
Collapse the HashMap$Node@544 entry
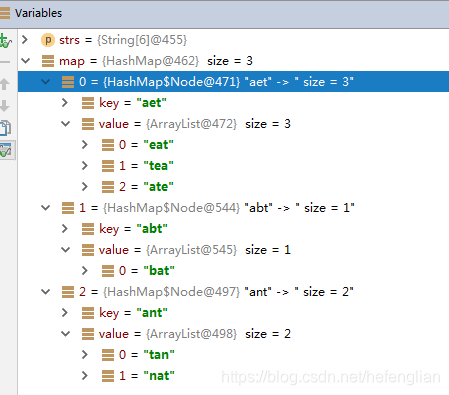coord(45,208)
